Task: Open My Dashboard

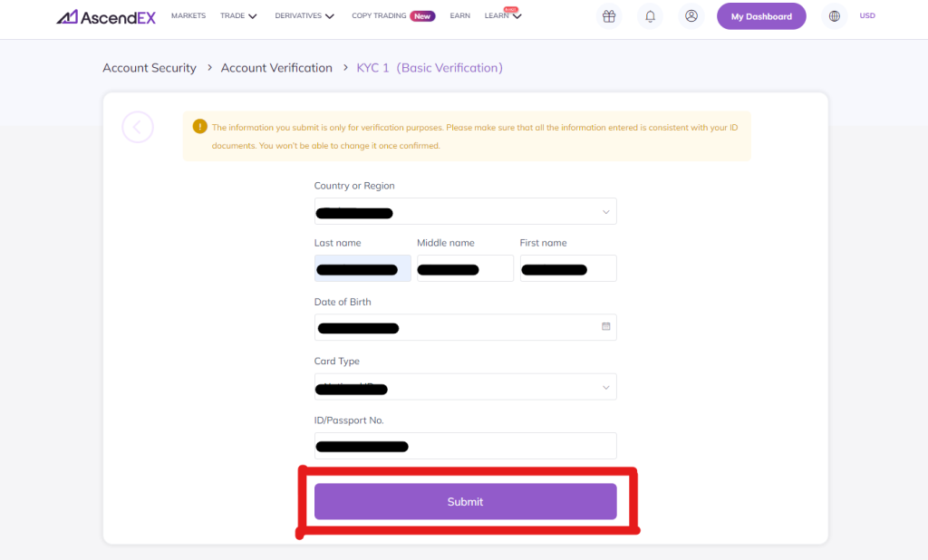Action: click(760, 16)
